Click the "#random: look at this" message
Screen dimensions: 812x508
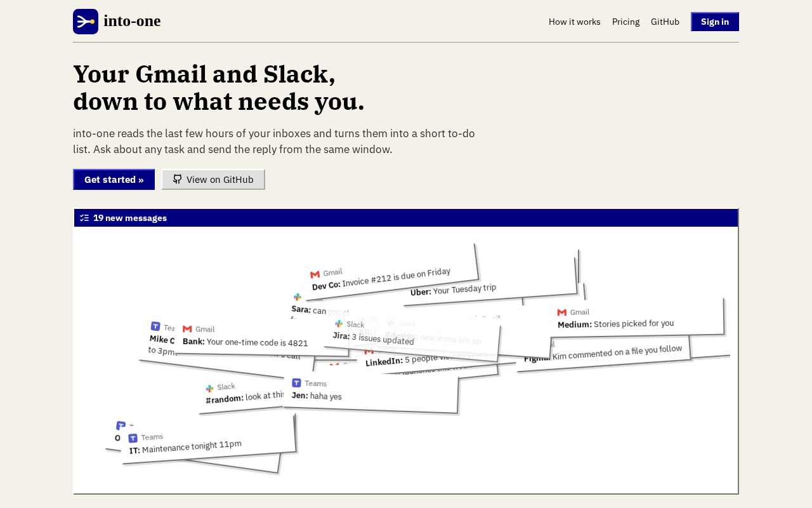[244, 397]
